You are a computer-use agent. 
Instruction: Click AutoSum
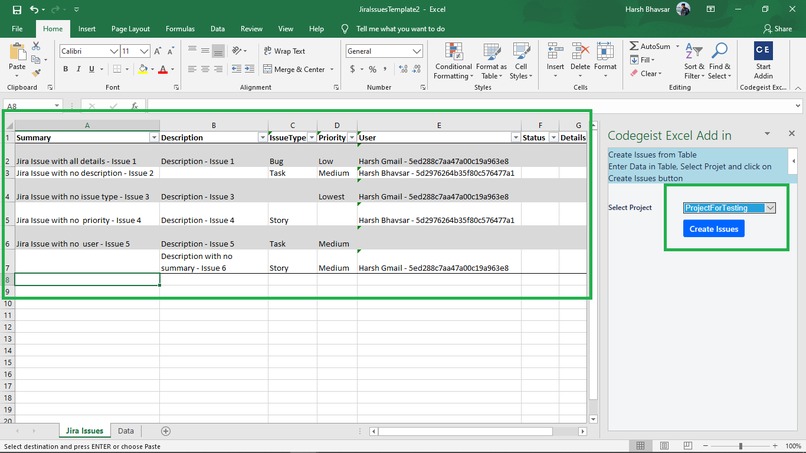pyautogui.click(x=650, y=46)
